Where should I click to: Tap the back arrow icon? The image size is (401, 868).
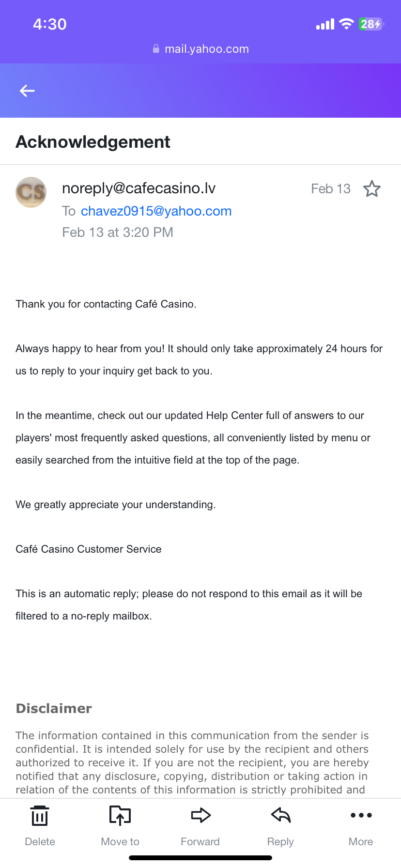pyautogui.click(x=27, y=91)
